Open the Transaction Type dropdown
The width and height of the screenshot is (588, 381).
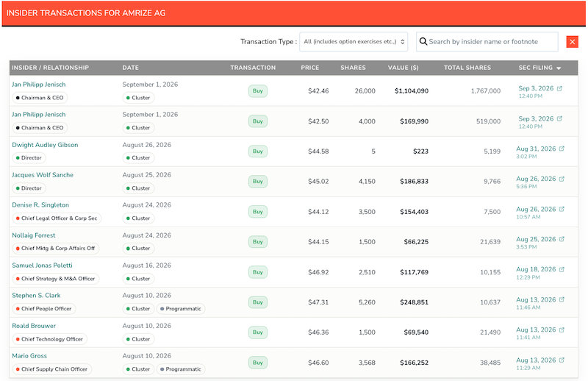coord(354,42)
